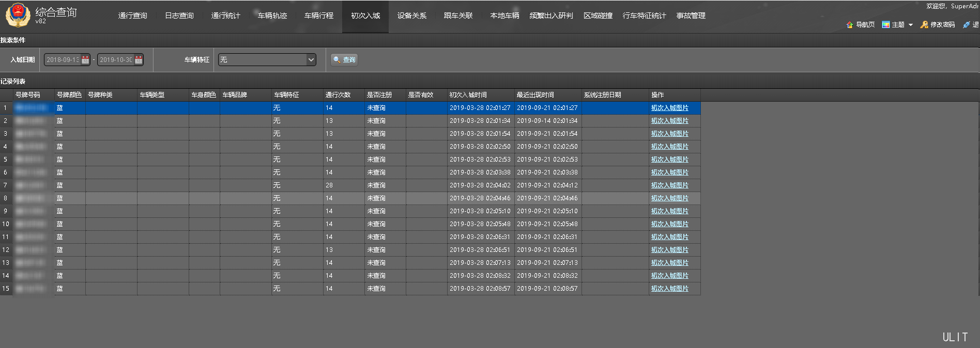Click the 入城日期 start date field
This screenshot has width=980, height=348.
63,60
